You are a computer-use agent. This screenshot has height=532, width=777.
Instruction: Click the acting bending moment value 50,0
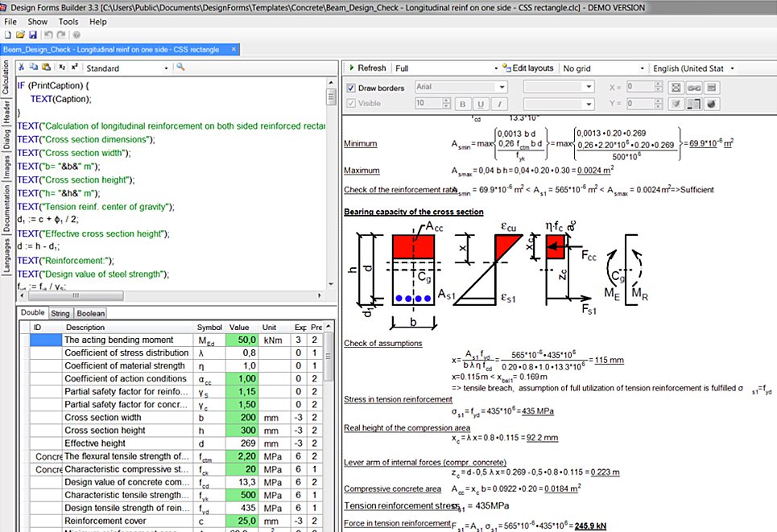point(242,340)
